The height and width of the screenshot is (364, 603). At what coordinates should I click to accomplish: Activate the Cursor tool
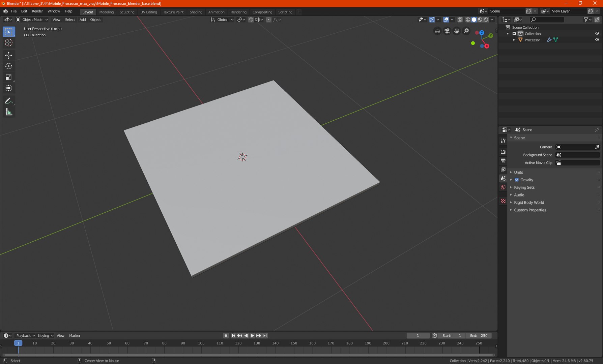pyautogui.click(x=9, y=42)
